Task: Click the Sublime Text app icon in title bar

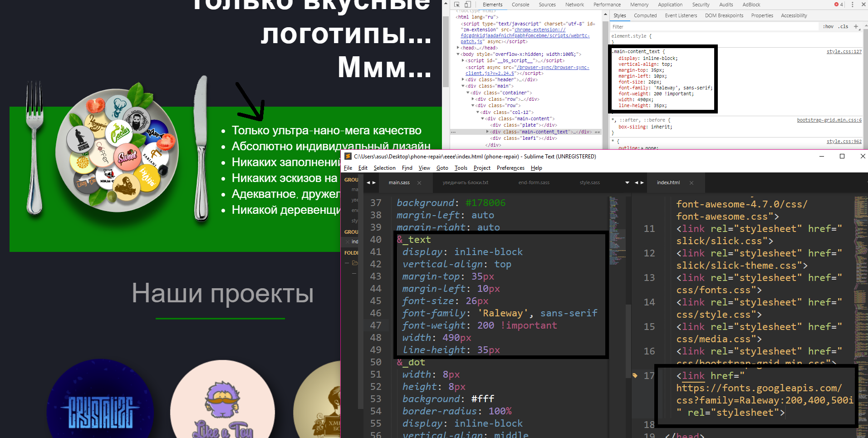Action: pos(348,156)
